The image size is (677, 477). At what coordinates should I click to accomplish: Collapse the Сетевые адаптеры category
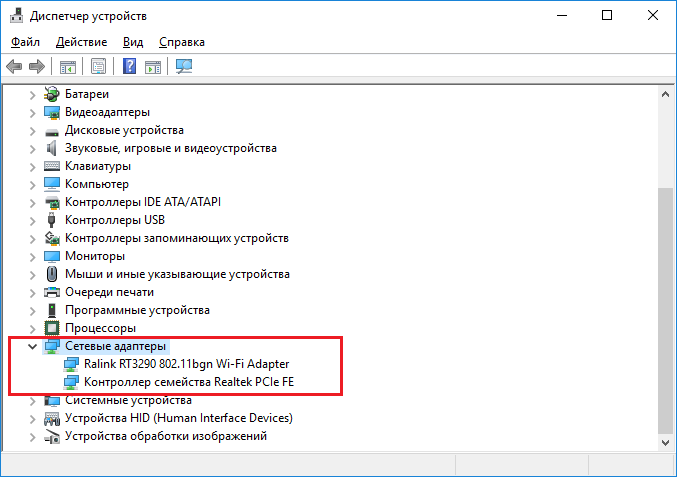32,346
